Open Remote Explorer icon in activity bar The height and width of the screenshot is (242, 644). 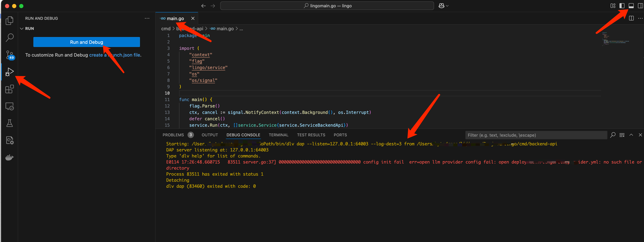click(9, 106)
